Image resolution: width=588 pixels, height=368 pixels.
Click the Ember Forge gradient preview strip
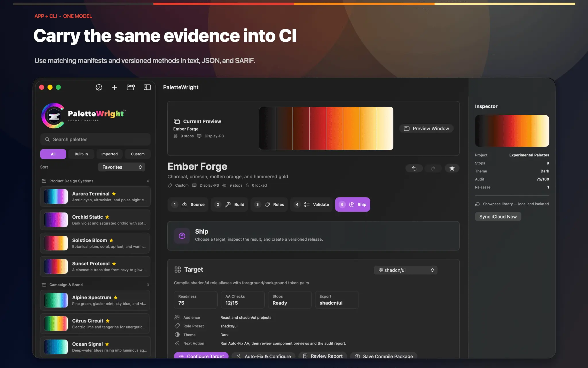tap(326, 128)
